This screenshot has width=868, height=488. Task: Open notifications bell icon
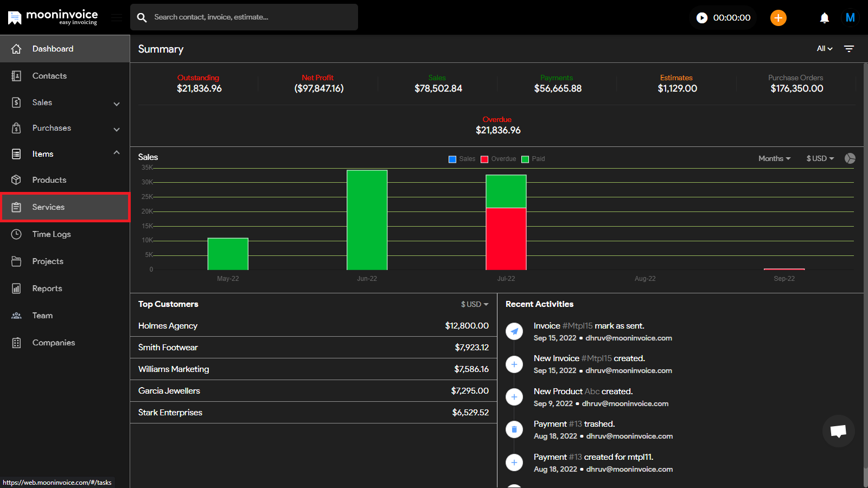coord(825,18)
